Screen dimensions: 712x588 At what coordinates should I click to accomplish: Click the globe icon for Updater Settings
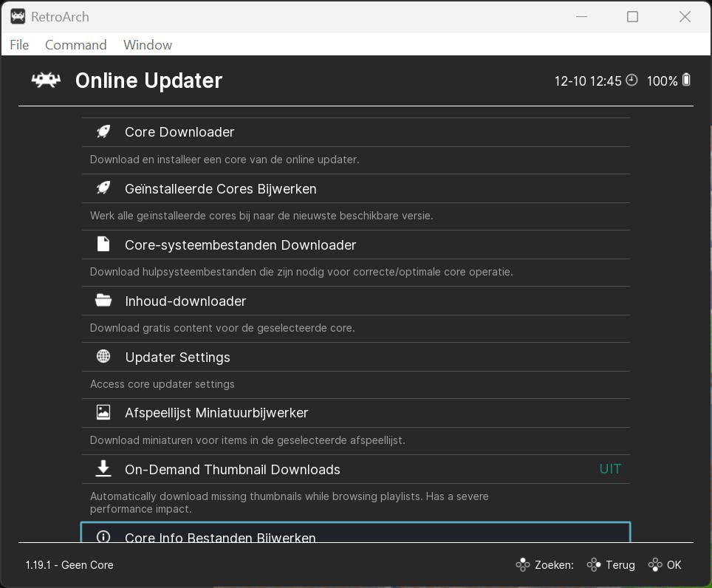(x=103, y=357)
